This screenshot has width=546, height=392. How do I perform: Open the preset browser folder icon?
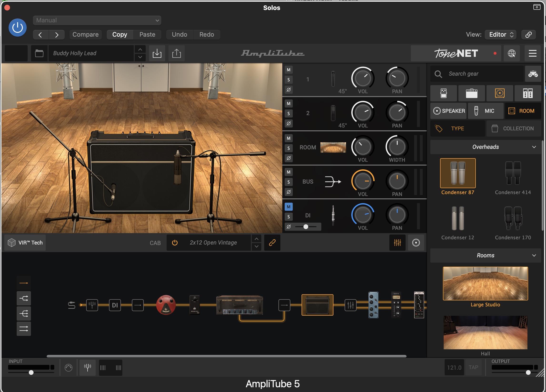[39, 53]
